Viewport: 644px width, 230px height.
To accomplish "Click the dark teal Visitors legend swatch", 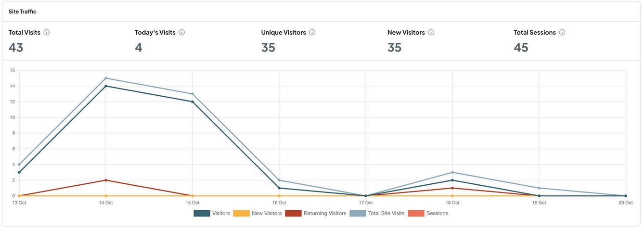I will (x=202, y=213).
